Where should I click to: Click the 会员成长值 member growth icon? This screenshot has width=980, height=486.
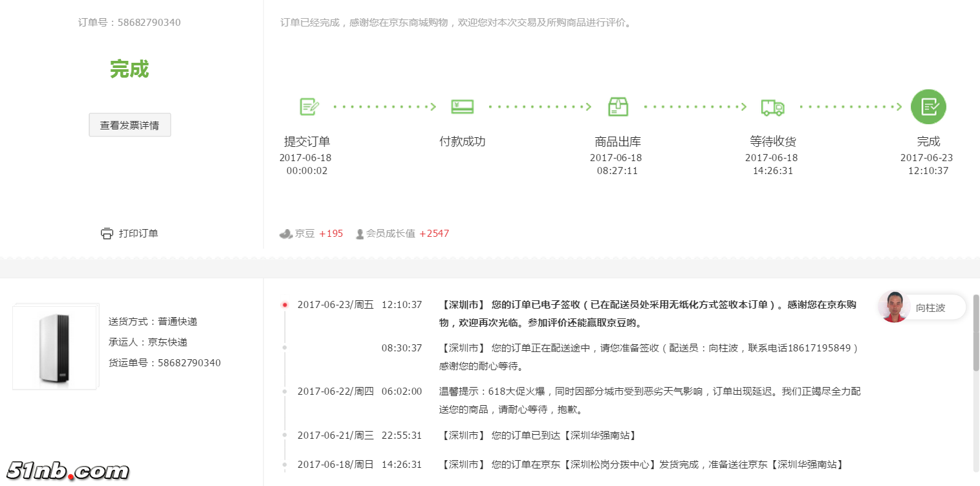pyautogui.click(x=360, y=234)
